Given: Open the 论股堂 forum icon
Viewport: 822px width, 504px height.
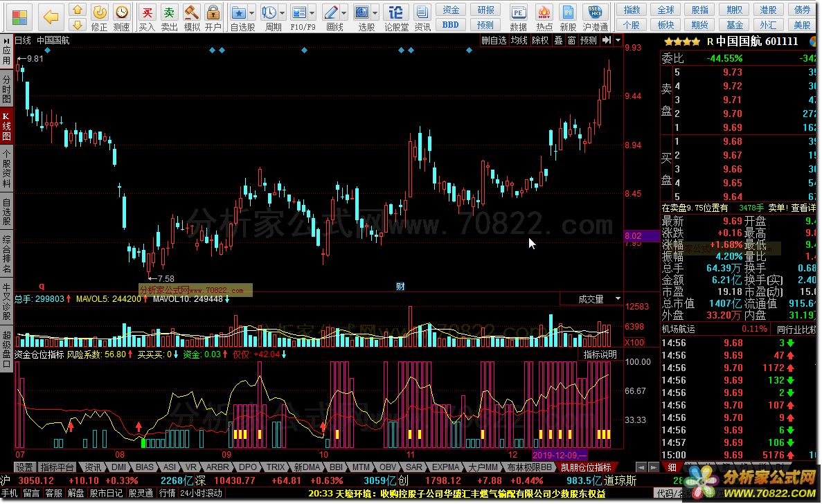Looking at the screenshot, I should (396, 18).
